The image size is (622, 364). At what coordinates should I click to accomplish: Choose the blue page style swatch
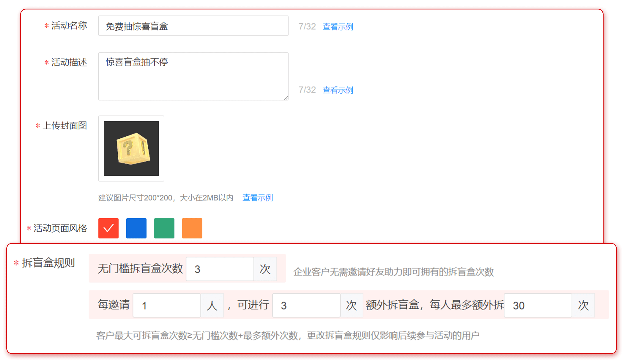136,228
